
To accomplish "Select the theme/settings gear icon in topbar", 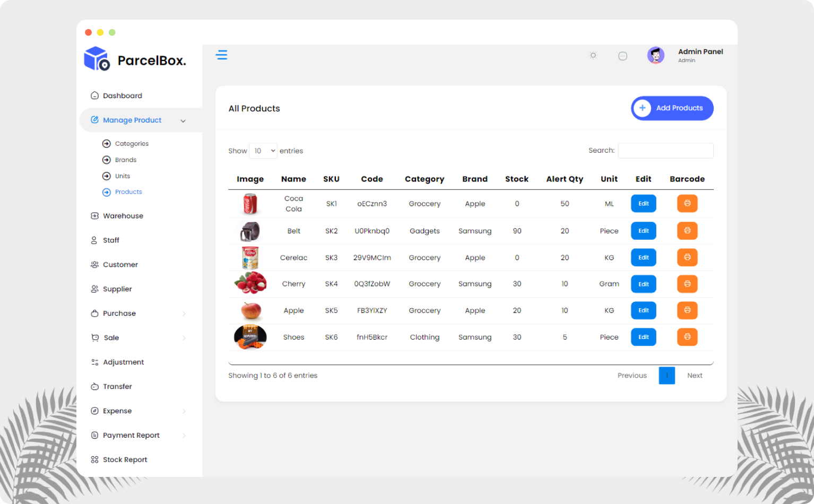I will tap(593, 55).
